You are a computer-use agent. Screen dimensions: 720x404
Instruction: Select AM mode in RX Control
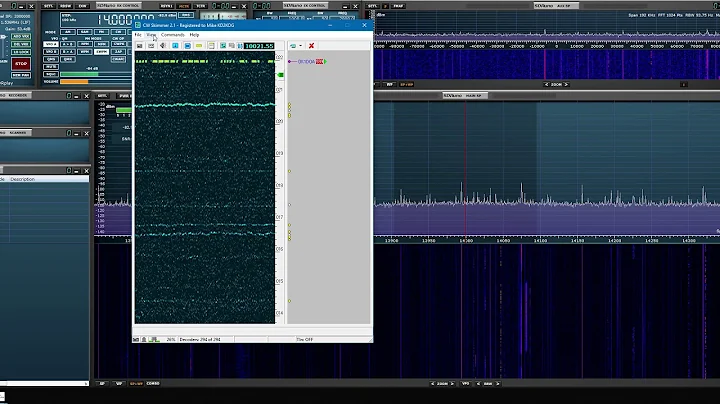(68, 32)
